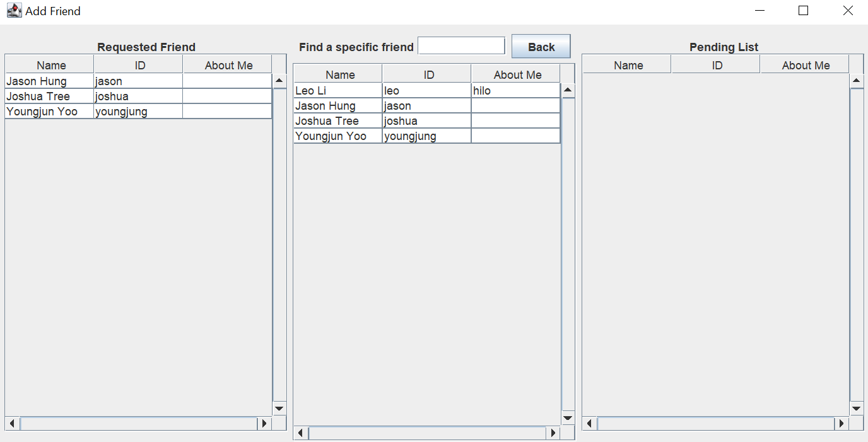Image resolution: width=868 pixels, height=442 pixels.
Task: Click the Java app icon in title bar
Action: [x=14, y=11]
